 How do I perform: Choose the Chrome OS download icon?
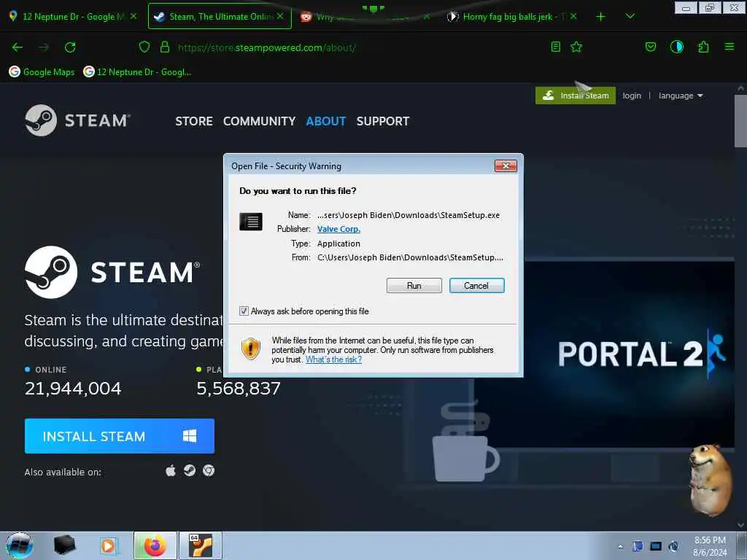209,471
